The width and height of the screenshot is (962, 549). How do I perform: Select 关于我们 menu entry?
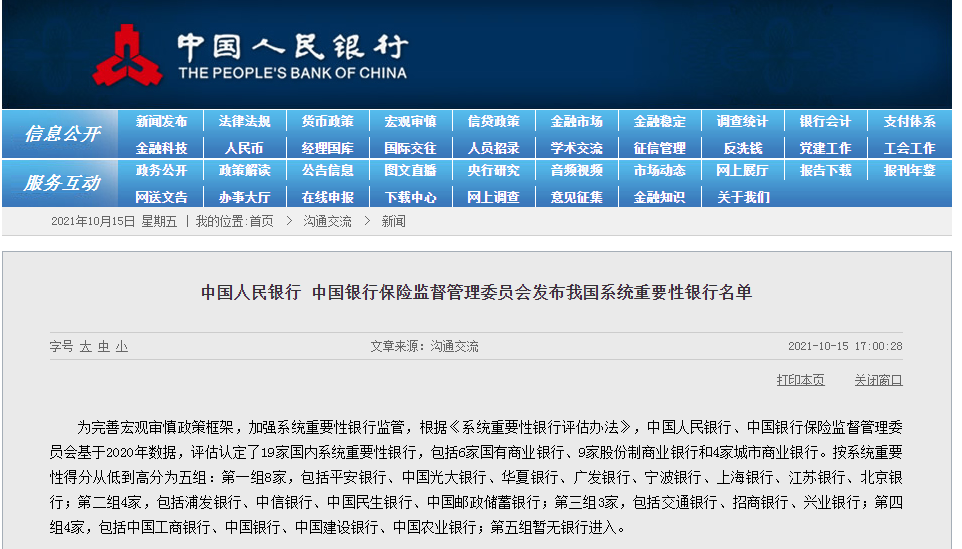743,197
